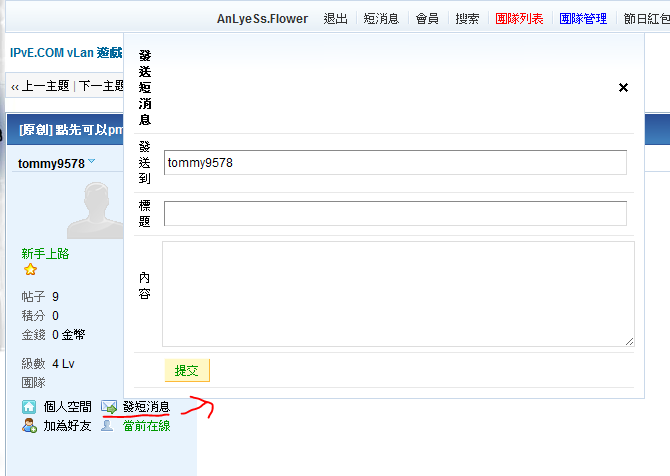The height and width of the screenshot is (476, 670).
Task: Open the blue 團隊管理 menu link
Action: tap(583, 19)
